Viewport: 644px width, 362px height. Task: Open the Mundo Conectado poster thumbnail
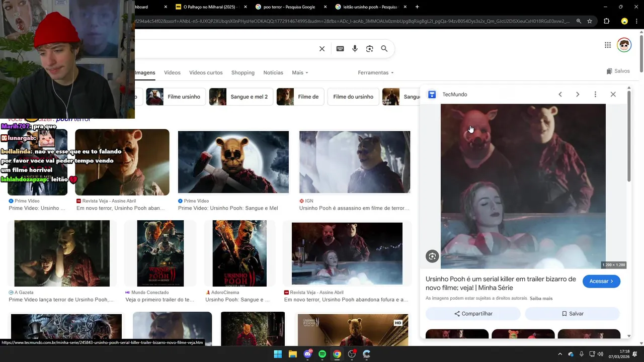pos(160,253)
